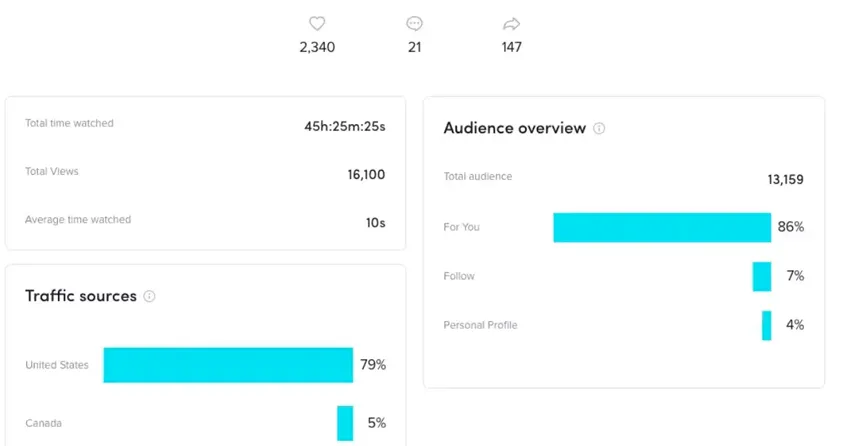Click the share arrow icon
The height and width of the screenshot is (446, 850).
(x=512, y=24)
